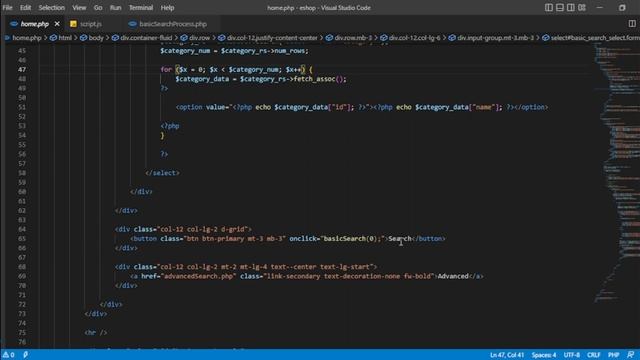The image size is (640, 360).
Task: Toggle the bottom panel layout icon
Action: tap(560, 7)
